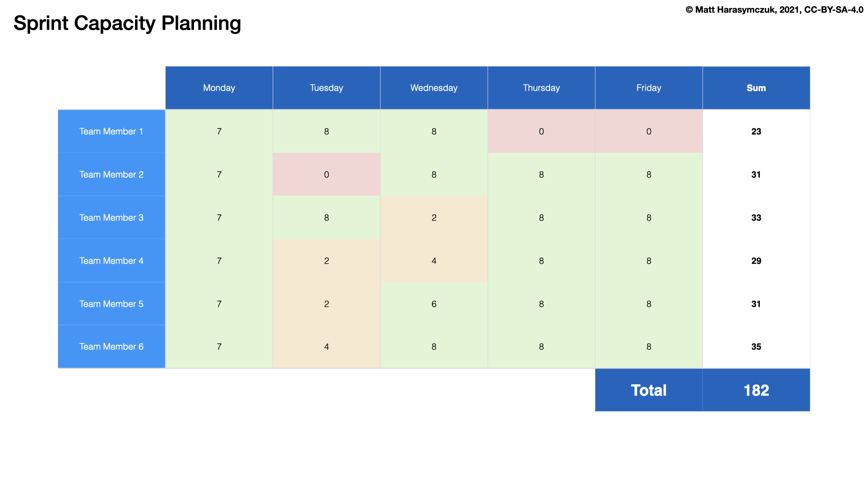The width and height of the screenshot is (868, 478).
Task: Click Team Member 2's Tuesday cell showing 0
Action: click(x=326, y=174)
